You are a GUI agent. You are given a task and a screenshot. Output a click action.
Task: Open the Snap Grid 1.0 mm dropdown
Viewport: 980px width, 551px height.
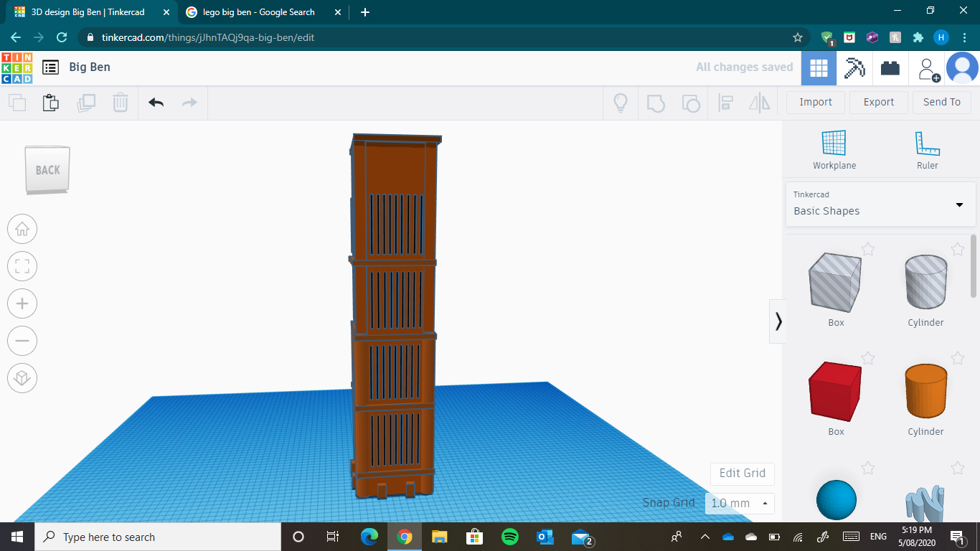(x=740, y=503)
